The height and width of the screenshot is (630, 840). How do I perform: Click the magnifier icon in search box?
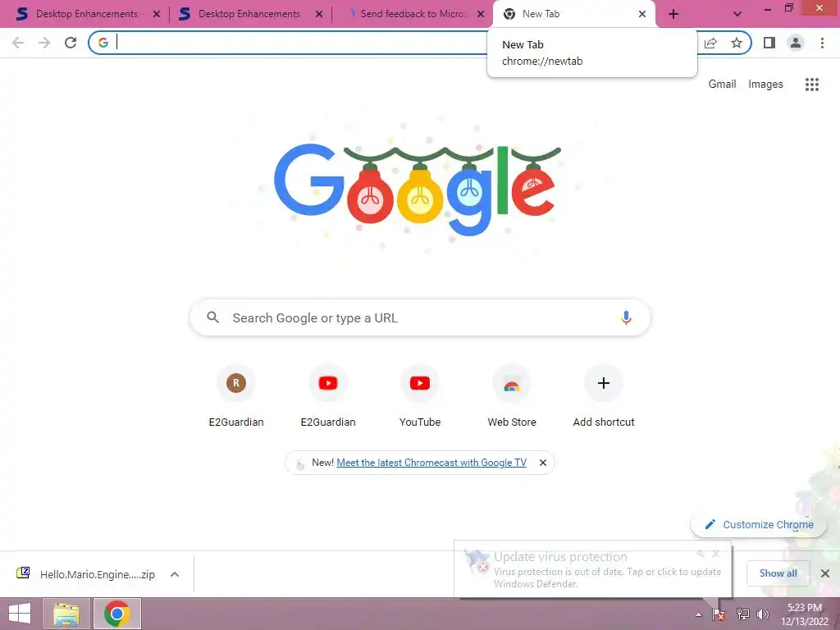coord(212,317)
